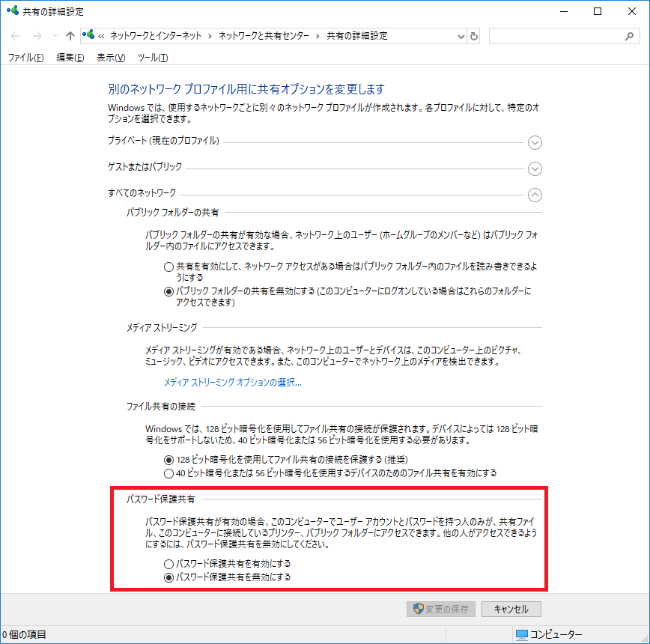Click the コンピューター icon in status bar
Screen dimensions: 650x644
(x=521, y=634)
